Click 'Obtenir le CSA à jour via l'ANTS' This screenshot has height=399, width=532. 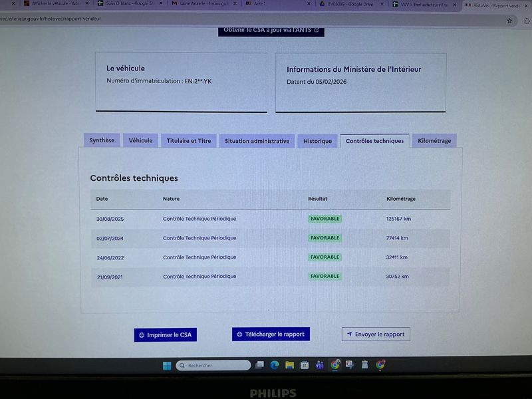pos(271,31)
